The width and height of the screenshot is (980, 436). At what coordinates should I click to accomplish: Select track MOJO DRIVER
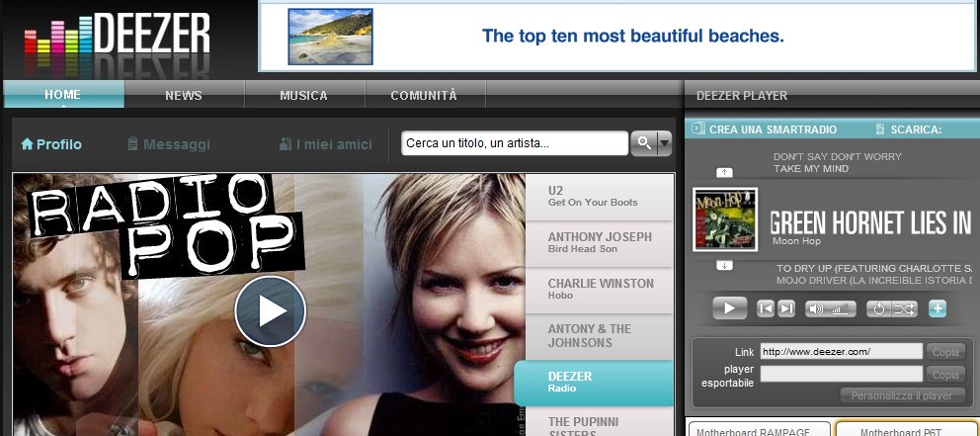pos(873,280)
